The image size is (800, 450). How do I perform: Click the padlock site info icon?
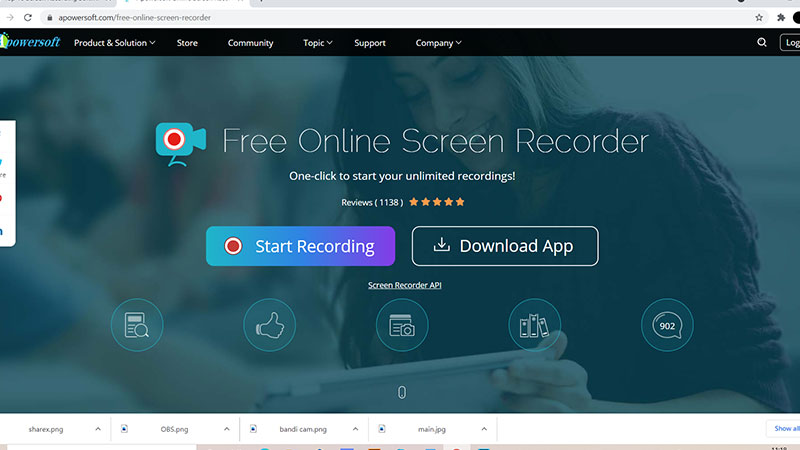[x=49, y=17]
